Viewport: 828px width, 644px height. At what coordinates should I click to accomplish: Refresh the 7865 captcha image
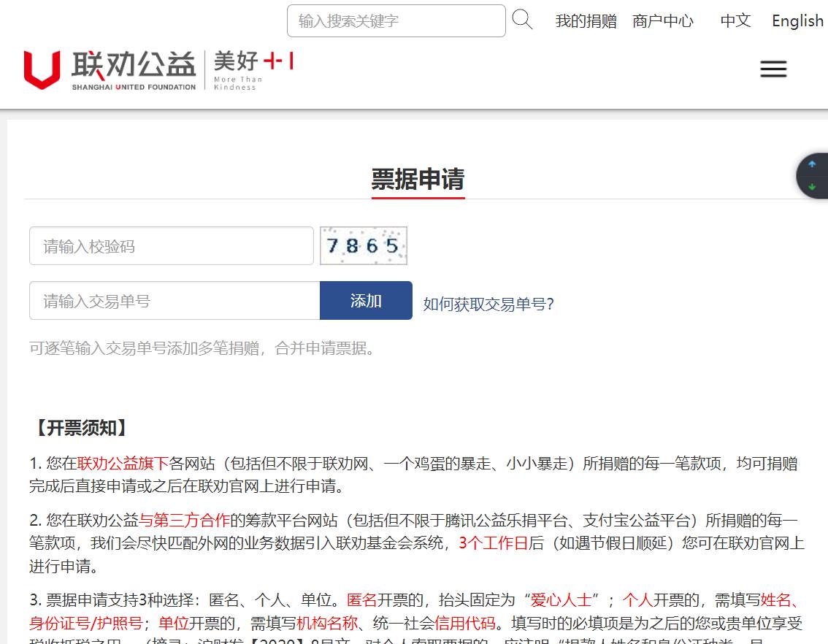pyautogui.click(x=364, y=246)
